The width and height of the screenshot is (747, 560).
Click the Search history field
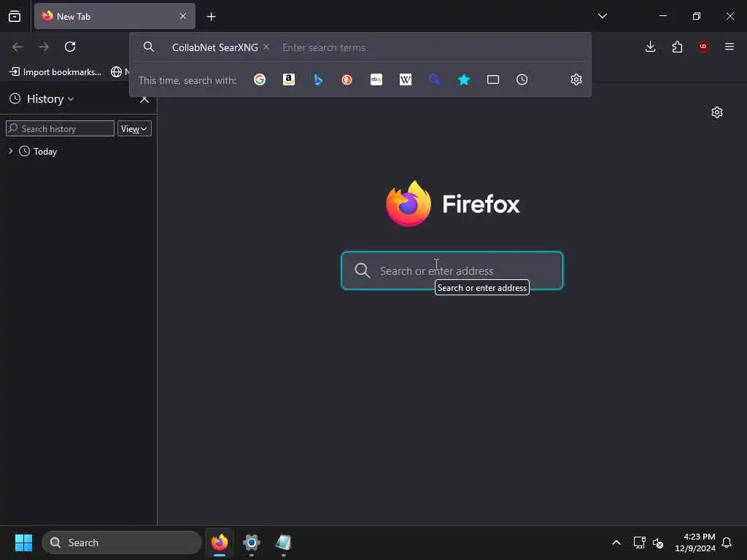pyautogui.click(x=60, y=128)
